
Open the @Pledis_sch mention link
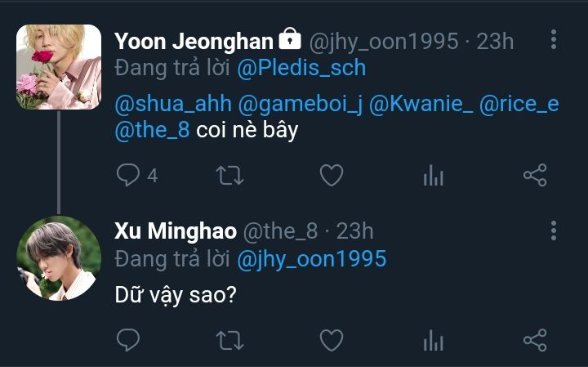pos(301,69)
